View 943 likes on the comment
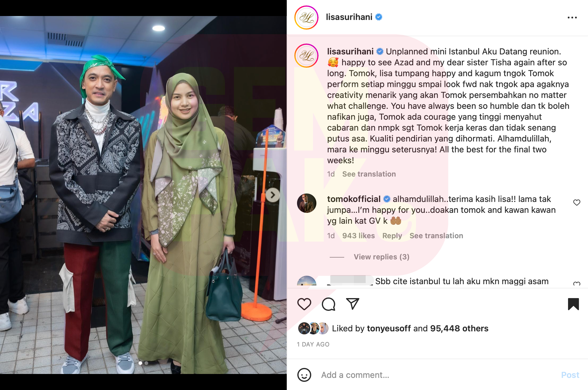This screenshot has width=588, height=390. [x=358, y=236]
